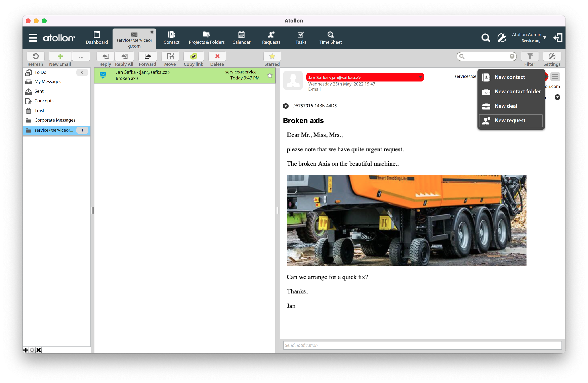Screen dimensions: 588x383
Task: Click the plus button below the folder list
Action: (26, 350)
